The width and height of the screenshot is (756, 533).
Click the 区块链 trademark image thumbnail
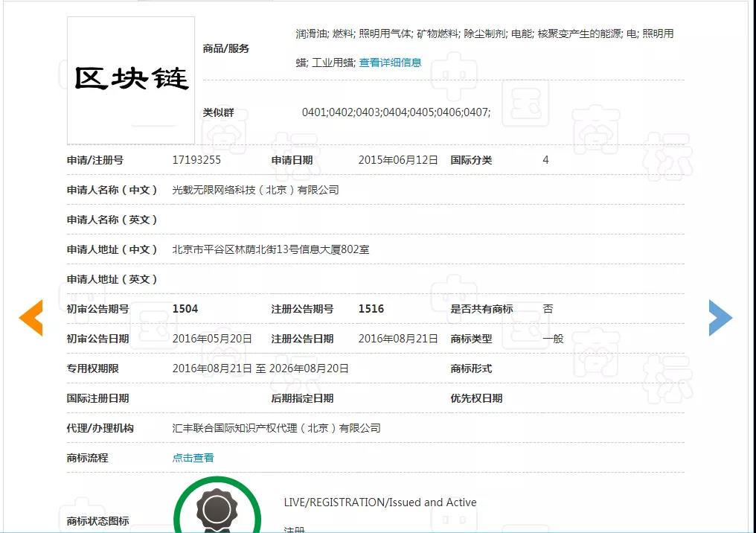[131, 80]
